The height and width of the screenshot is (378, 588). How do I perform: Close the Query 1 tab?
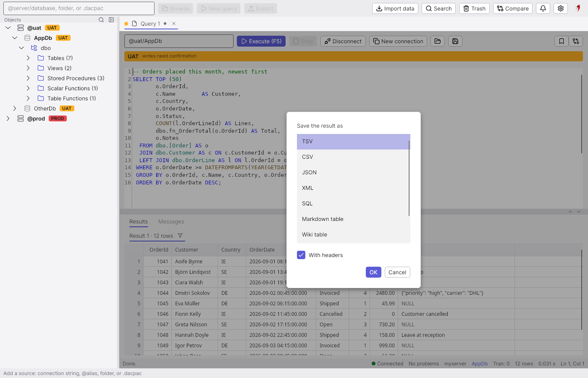click(174, 24)
